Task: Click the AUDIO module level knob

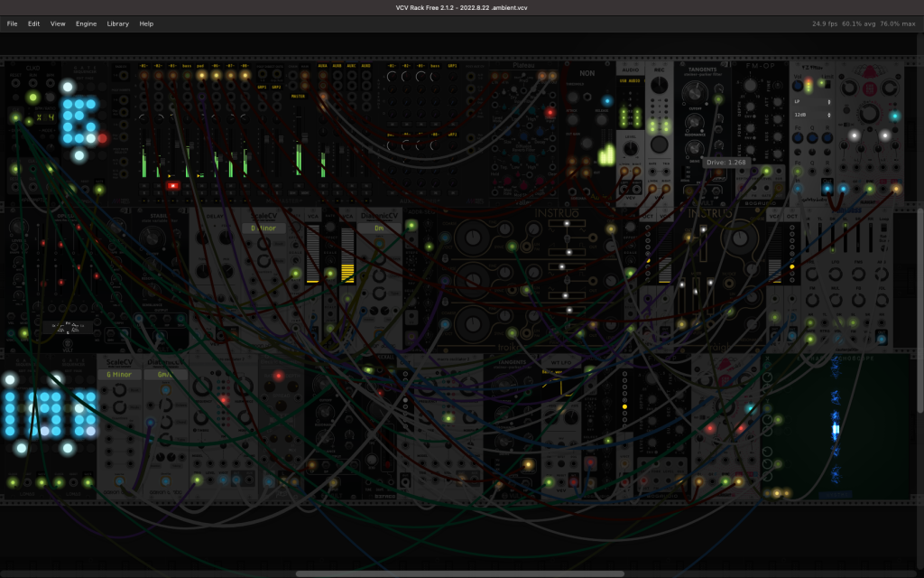Action: coord(630,147)
